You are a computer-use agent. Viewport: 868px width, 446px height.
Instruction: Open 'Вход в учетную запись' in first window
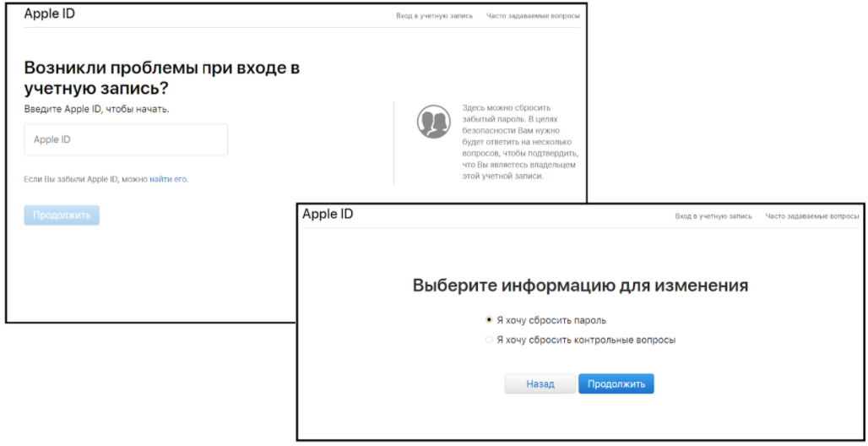coord(435,16)
